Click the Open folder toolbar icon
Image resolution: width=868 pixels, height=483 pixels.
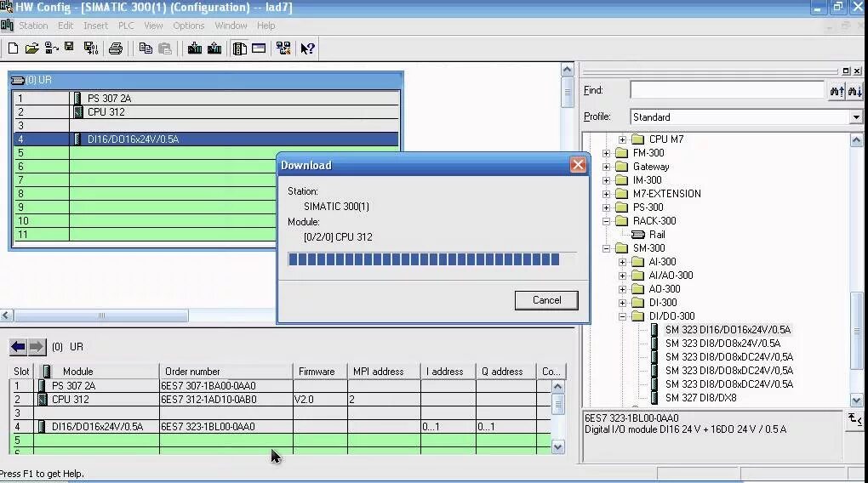coord(31,48)
